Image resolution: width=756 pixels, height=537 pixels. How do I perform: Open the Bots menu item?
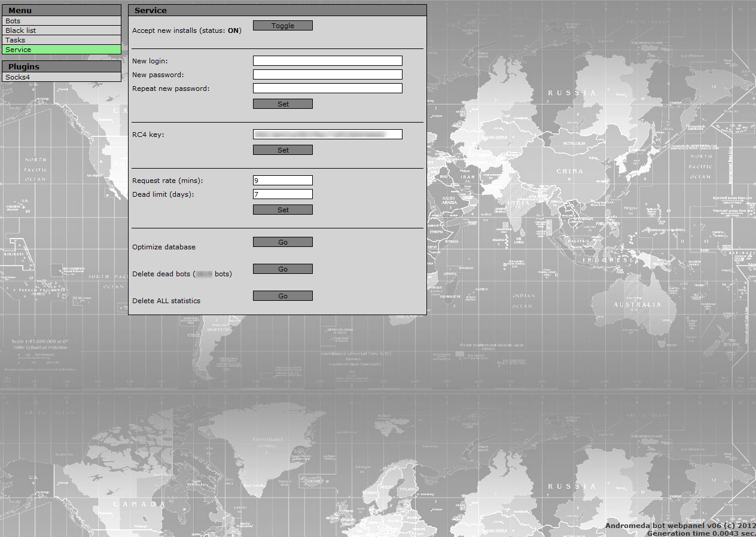(x=61, y=21)
